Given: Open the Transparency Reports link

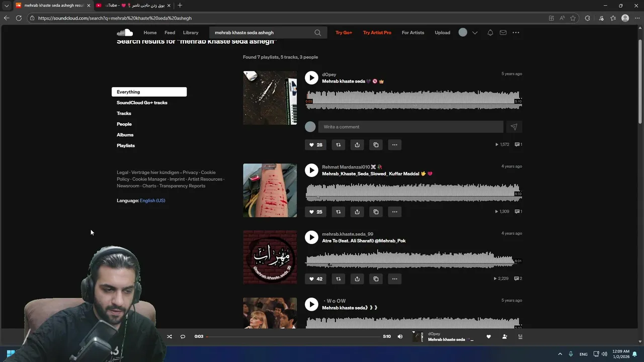Looking at the screenshot, I should [182, 186].
